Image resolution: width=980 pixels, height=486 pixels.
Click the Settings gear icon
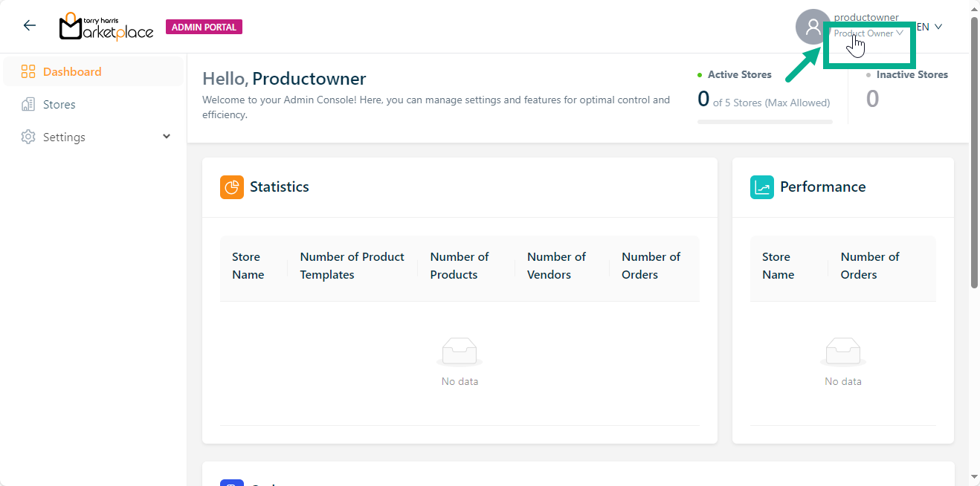click(28, 137)
